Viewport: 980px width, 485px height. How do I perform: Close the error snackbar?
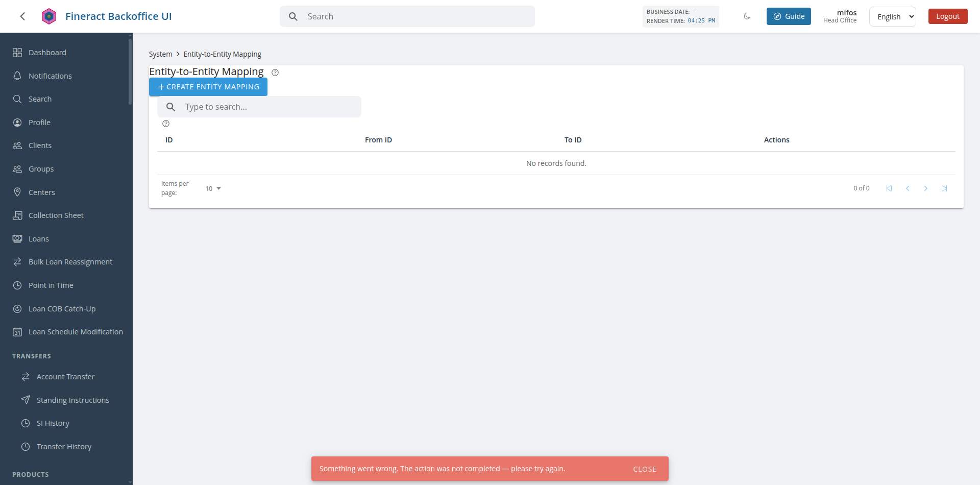tap(645, 469)
